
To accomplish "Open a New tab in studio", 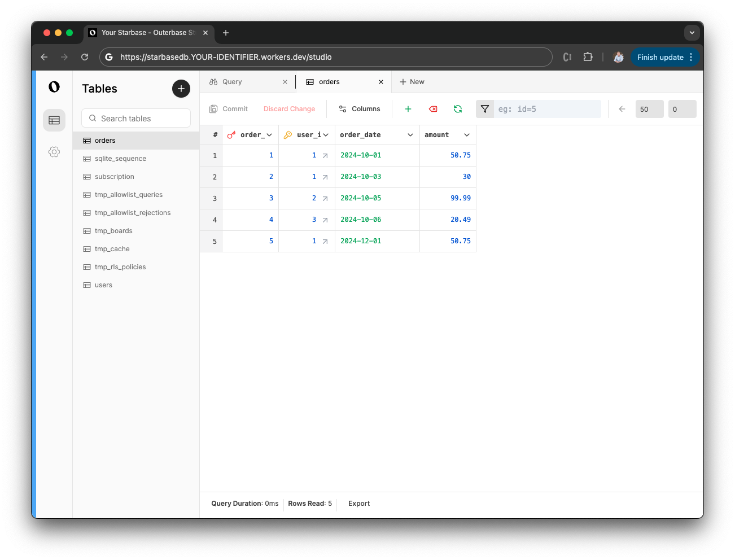I will tap(412, 82).
